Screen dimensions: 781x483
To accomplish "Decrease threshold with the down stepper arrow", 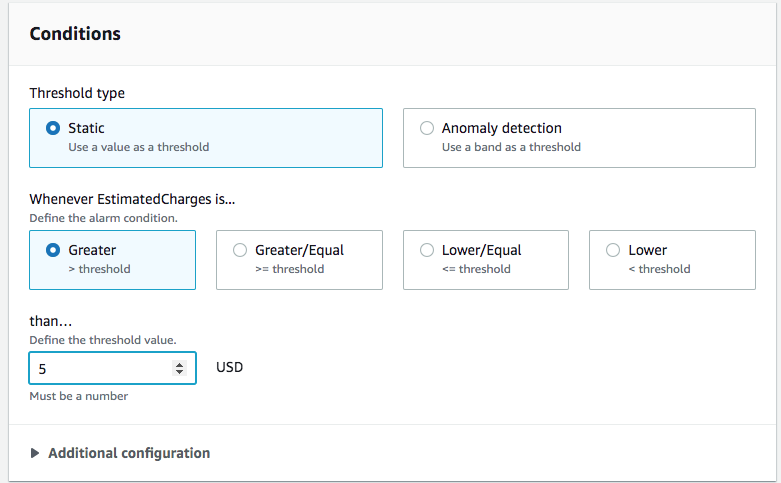I will click(180, 372).
